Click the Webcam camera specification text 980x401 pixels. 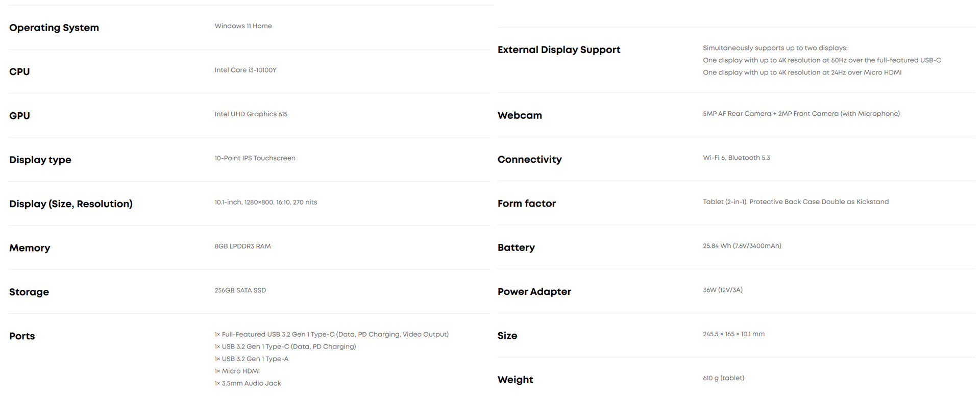(x=801, y=114)
